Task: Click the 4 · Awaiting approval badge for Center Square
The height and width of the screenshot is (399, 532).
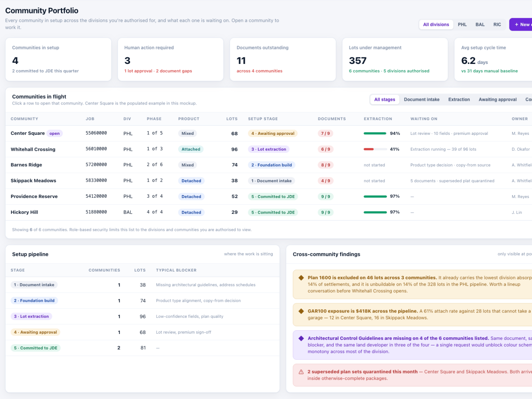Action: pos(273,134)
